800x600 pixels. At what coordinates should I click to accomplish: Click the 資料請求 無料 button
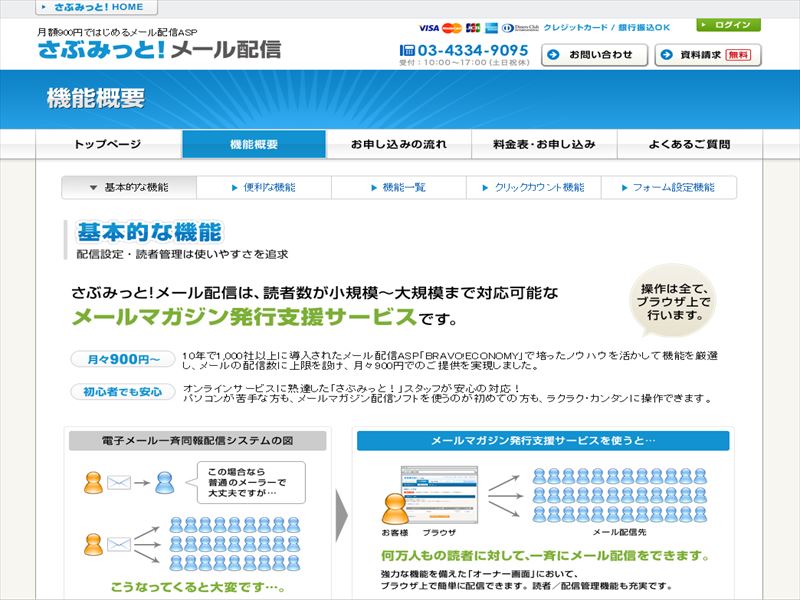pyautogui.click(x=708, y=55)
